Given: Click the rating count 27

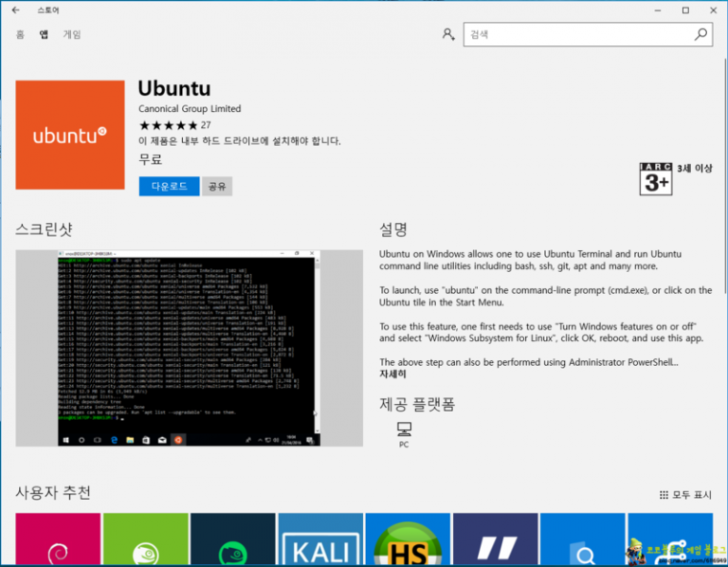Looking at the screenshot, I should pos(206,125).
